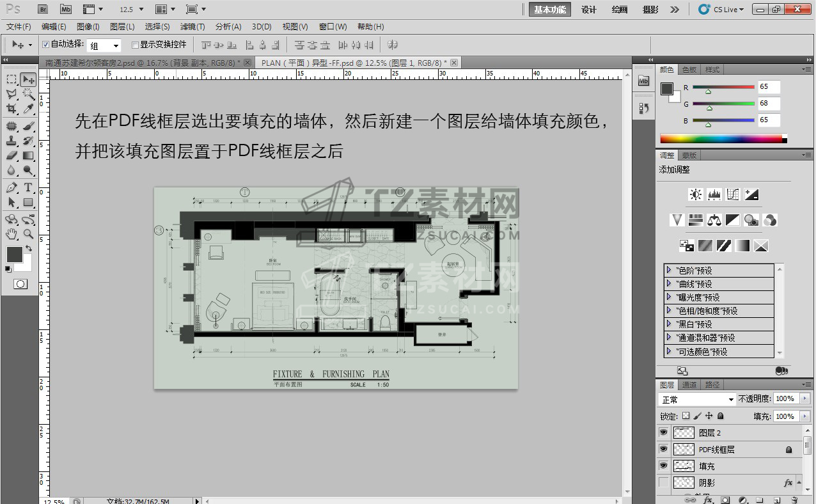
Task: Add a Curves adjustment
Action: coord(733,194)
